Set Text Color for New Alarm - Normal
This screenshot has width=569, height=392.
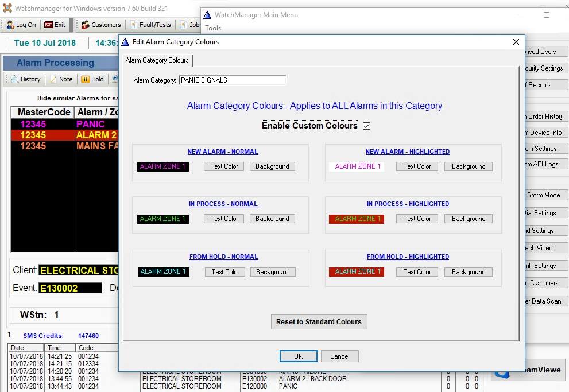[224, 166]
